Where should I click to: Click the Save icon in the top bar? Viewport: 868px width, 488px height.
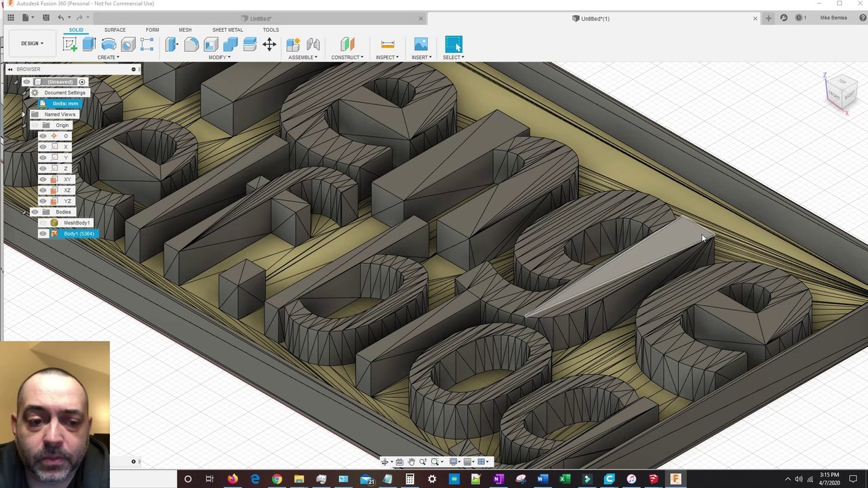pos(45,18)
